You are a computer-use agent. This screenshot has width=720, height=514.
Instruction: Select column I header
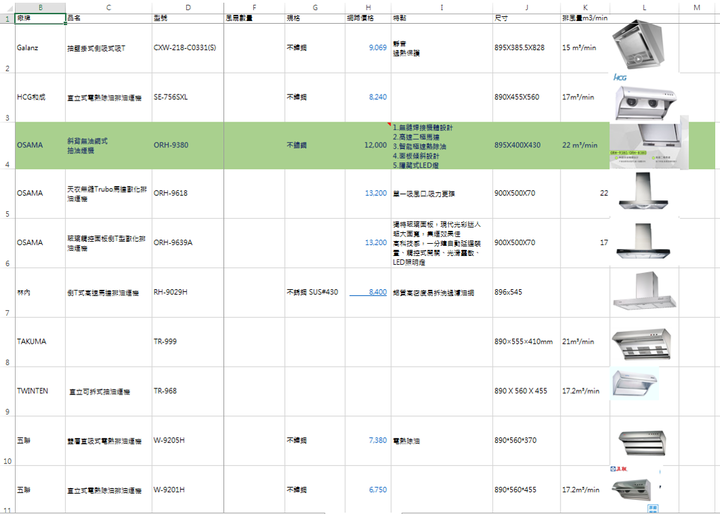click(442, 8)
